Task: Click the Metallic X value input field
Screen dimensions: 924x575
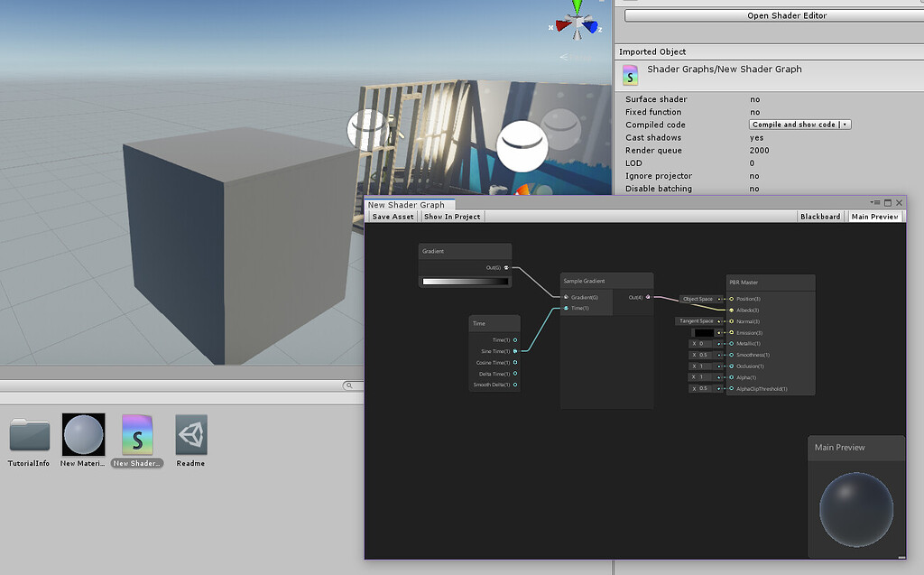Action: [x=702, y=343]
